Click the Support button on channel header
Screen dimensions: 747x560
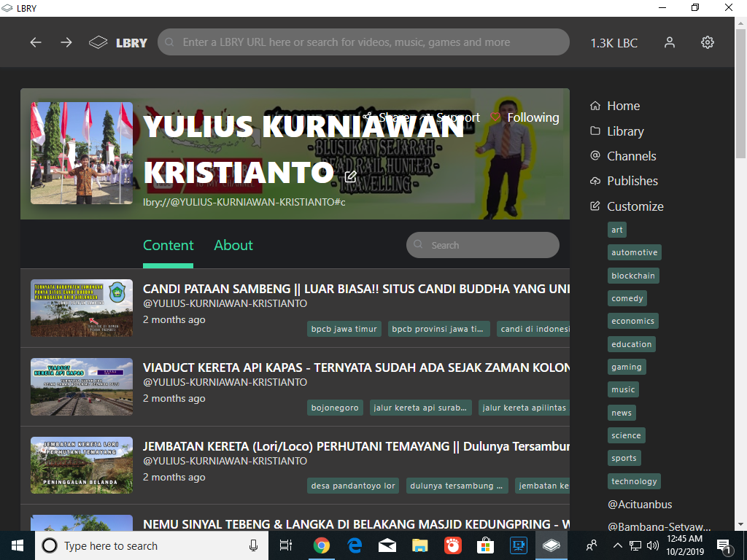[451, 117]
